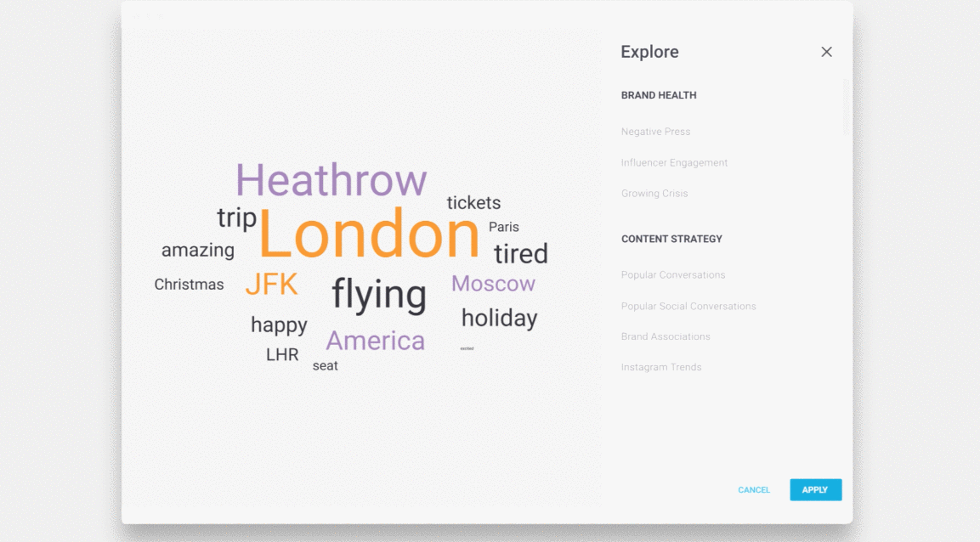Click the word holiday in the cloud
Viewport: 980px width, 542px height.
[x=500, y=319]
